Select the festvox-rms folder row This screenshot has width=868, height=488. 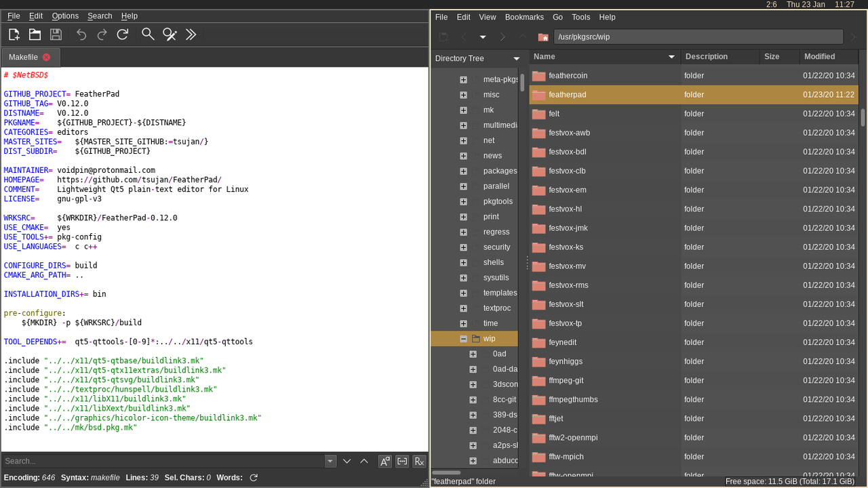click(694, 285)
